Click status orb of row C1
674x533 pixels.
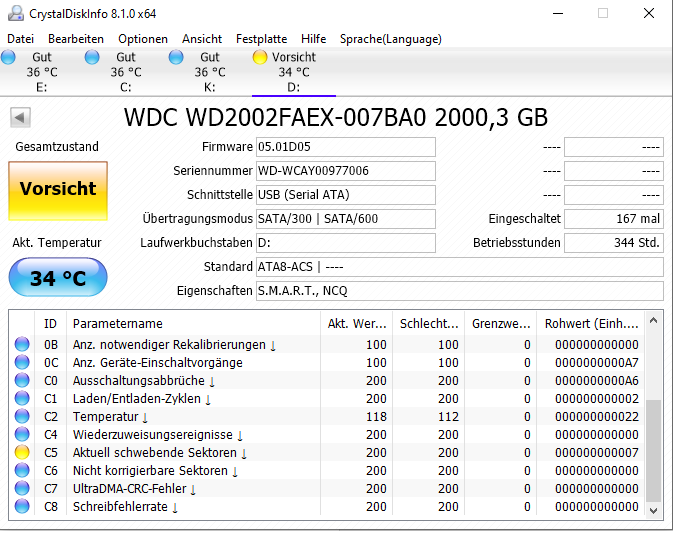click(x=22, y=398)
